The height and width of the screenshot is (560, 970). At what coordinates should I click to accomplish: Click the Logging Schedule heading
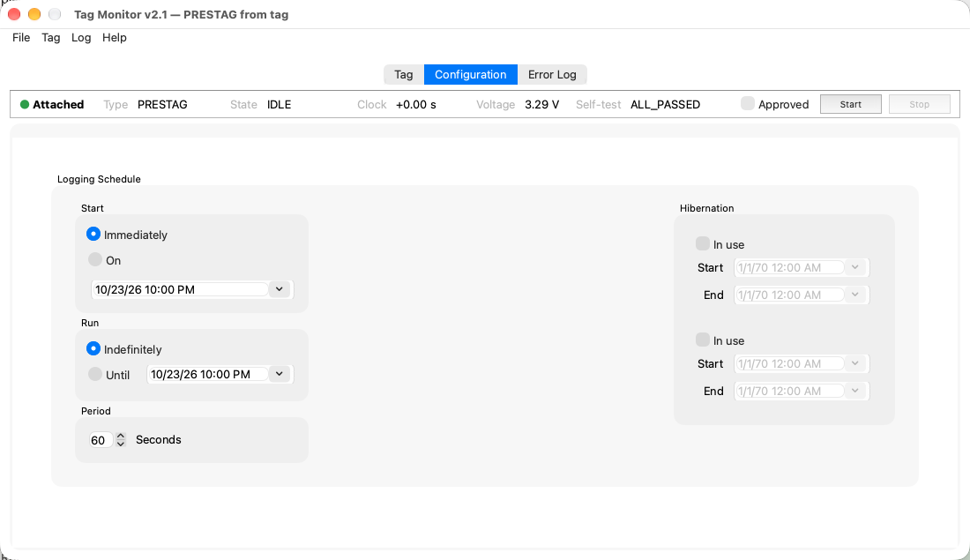point(99,179)
